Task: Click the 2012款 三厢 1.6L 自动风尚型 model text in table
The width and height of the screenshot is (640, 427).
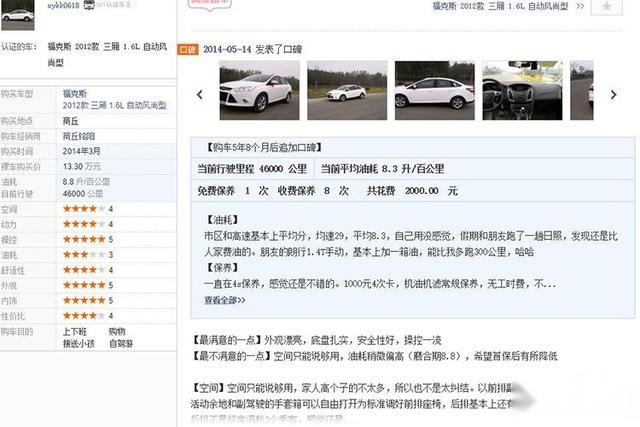Action: (114, 105)
